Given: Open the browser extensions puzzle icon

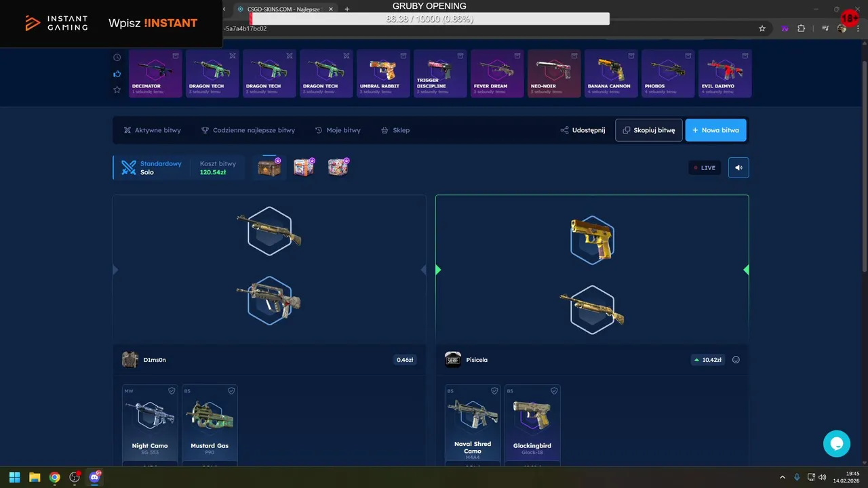Looking at the screenshot, I should coord(802,28).
